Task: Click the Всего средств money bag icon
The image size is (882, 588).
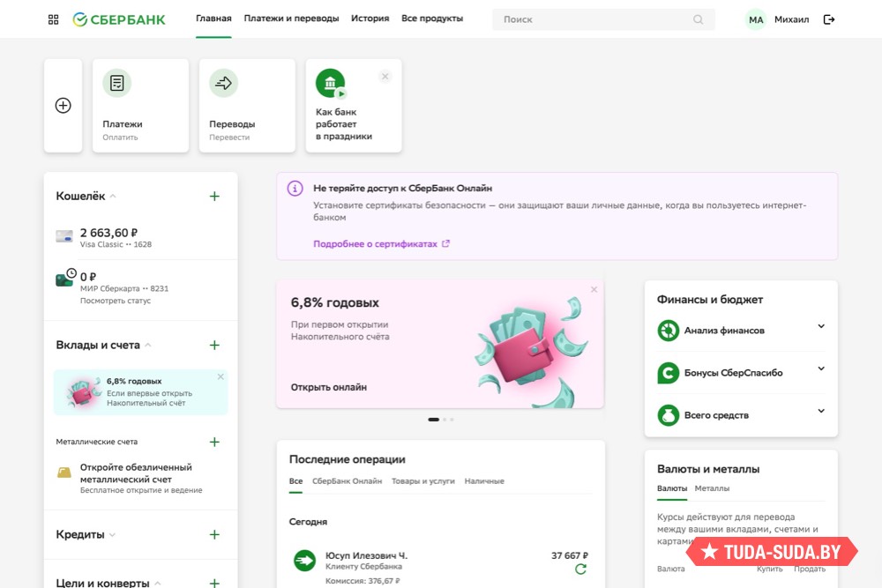Action: (x=669, y=415)
